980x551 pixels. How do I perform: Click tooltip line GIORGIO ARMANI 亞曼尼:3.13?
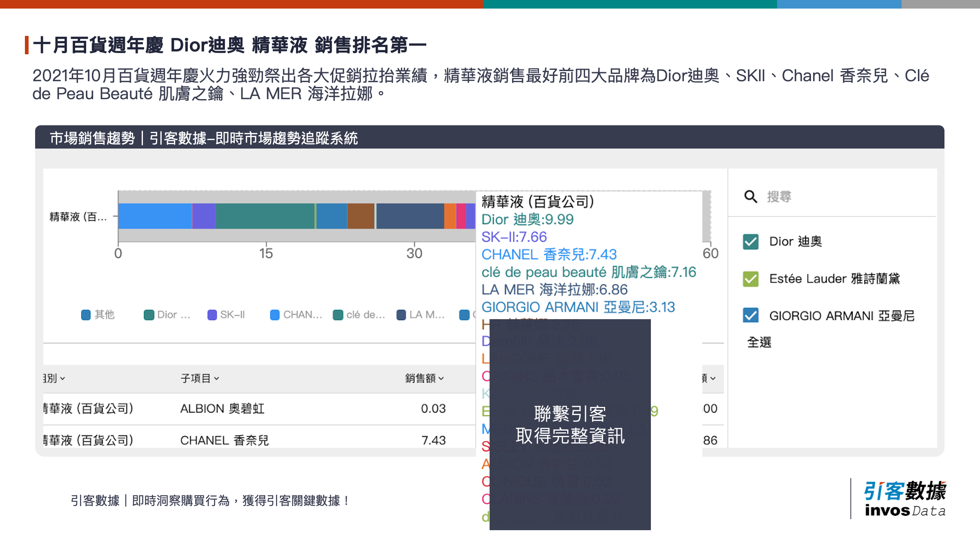pos(578,307)
